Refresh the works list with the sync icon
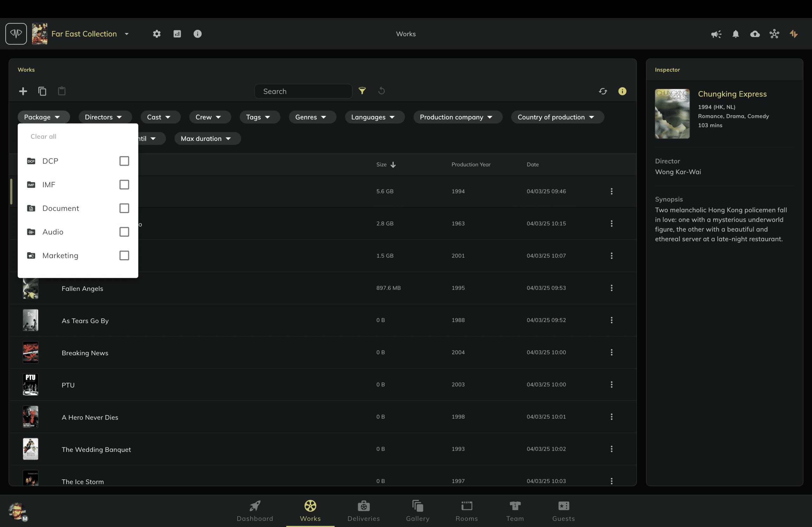 tap(603, 91)
